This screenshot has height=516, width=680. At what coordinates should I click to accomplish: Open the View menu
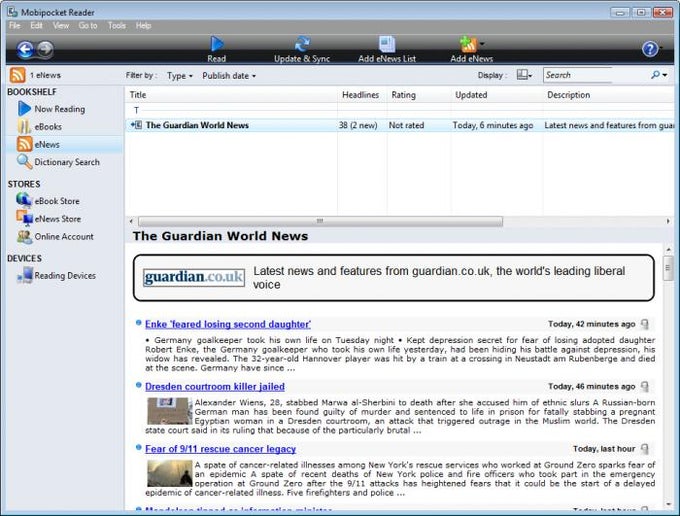coord(61,26)
